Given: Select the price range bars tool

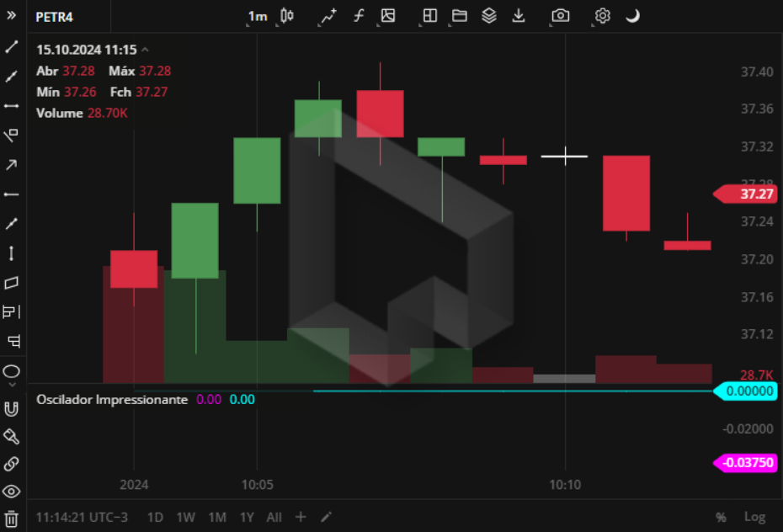Looking at the screenshot, I should (x=12, y=312).
